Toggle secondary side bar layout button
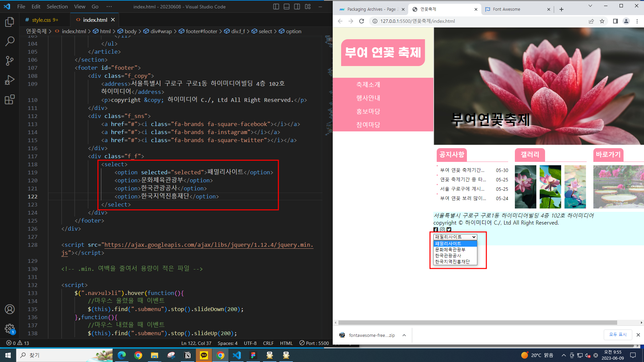 pos(297,7)
